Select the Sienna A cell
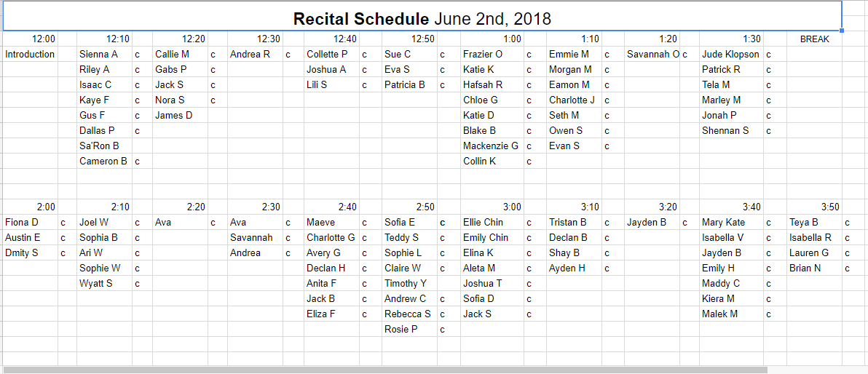The width and height of the screenshot is (868, 374). point(105,55)
